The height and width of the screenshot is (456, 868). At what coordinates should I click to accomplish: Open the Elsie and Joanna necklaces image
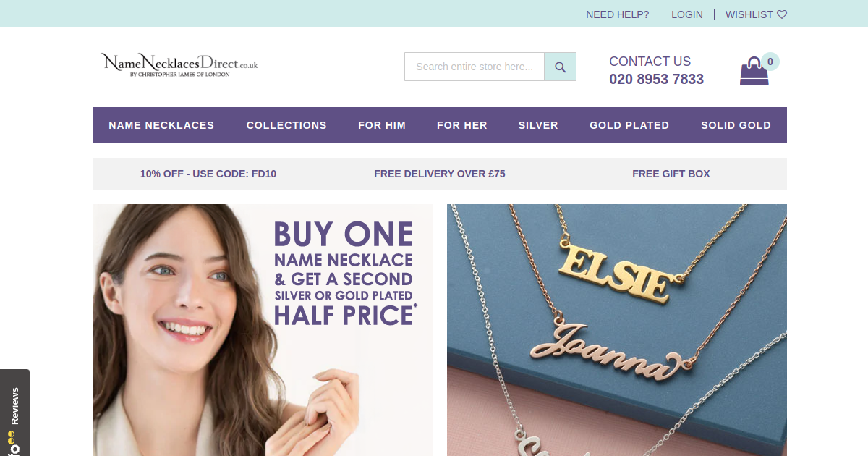617,330
